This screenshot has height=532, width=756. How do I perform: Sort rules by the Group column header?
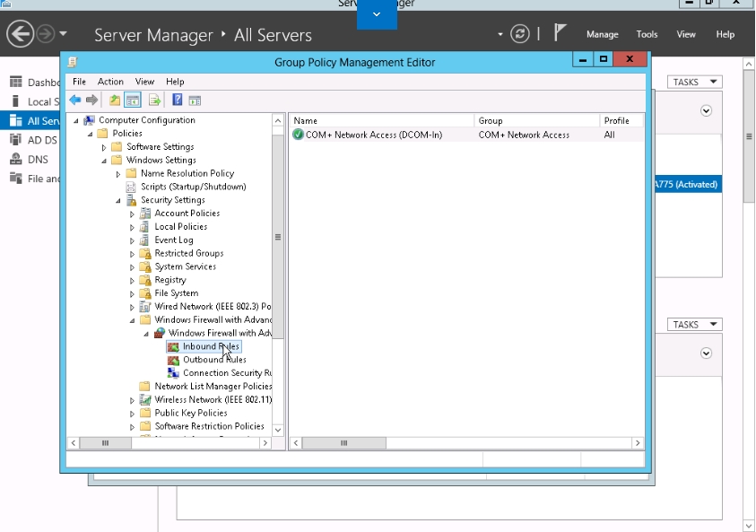(536, 120)
